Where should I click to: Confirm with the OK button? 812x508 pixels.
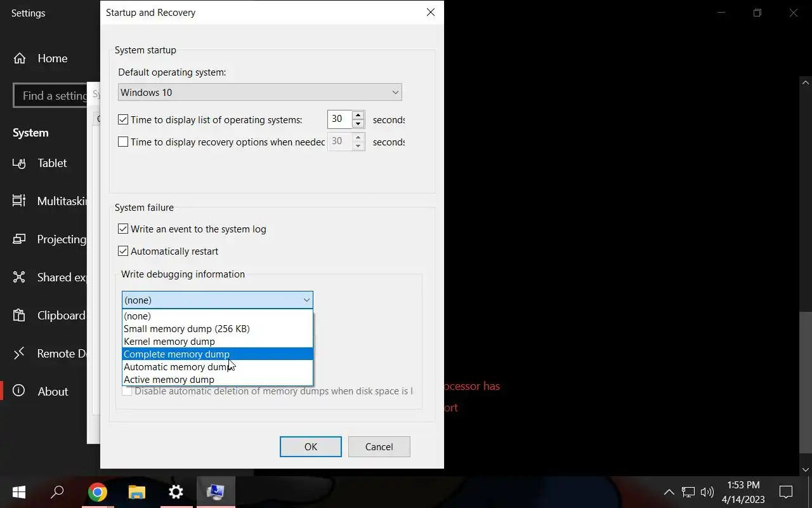click(311, 446)
